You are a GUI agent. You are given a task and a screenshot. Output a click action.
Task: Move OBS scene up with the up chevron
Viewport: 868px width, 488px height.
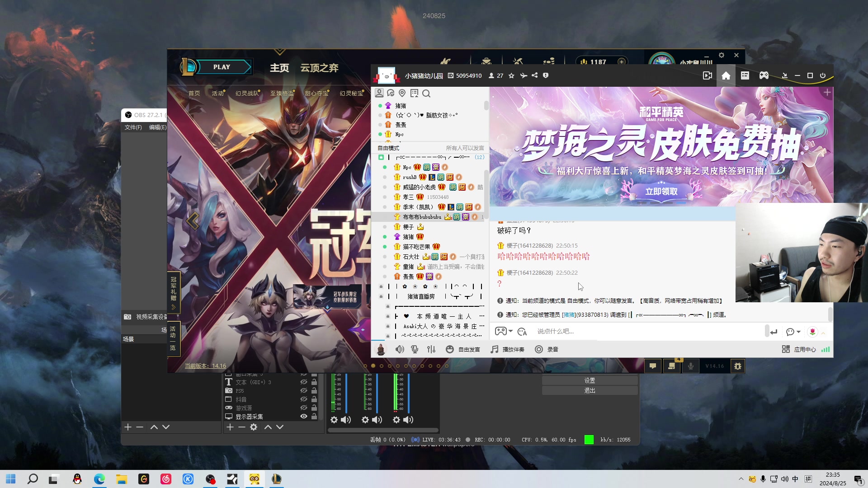point(154,427)
